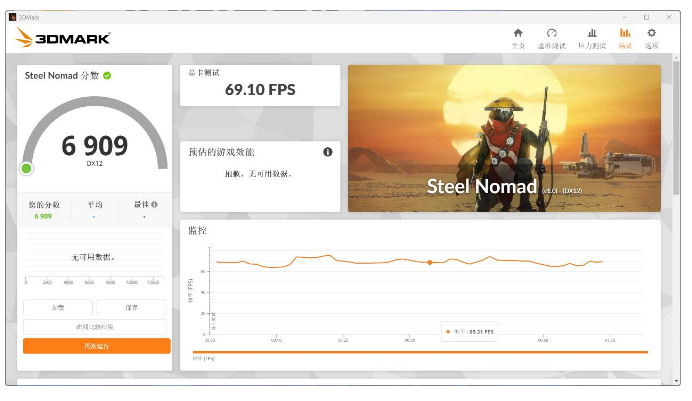This screenshot has height=401, width=692.
Task: Click the info icon in estimated game performance panel
Action: tap(327, 152)
